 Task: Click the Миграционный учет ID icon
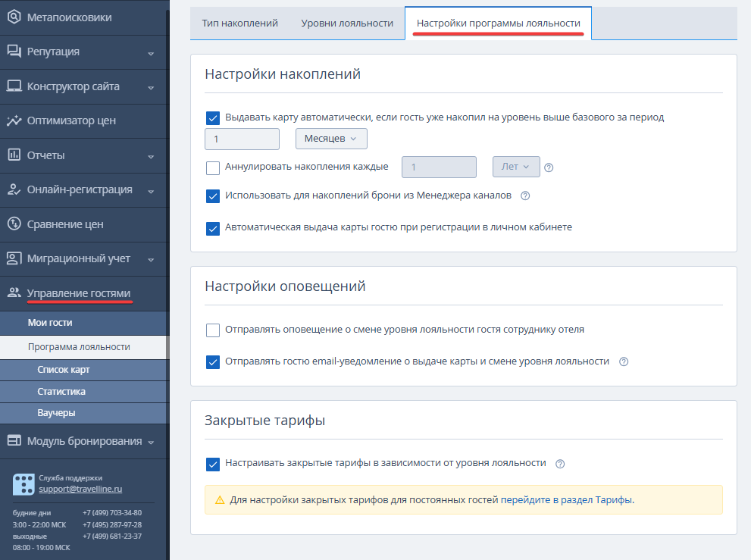14,258
